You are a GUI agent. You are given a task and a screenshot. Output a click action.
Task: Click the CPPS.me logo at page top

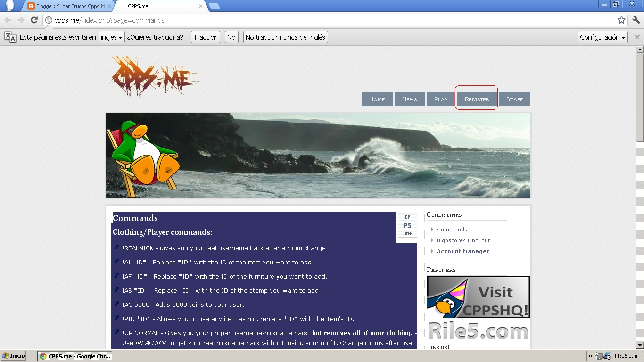[155, 75]
